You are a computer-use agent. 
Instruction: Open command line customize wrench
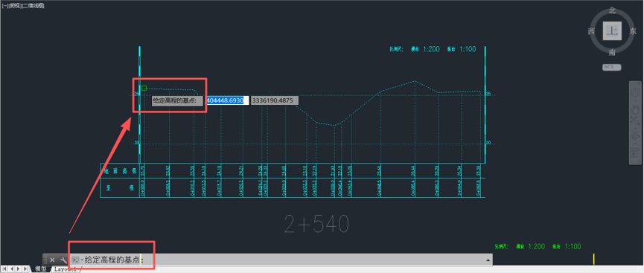pos(63,260)
